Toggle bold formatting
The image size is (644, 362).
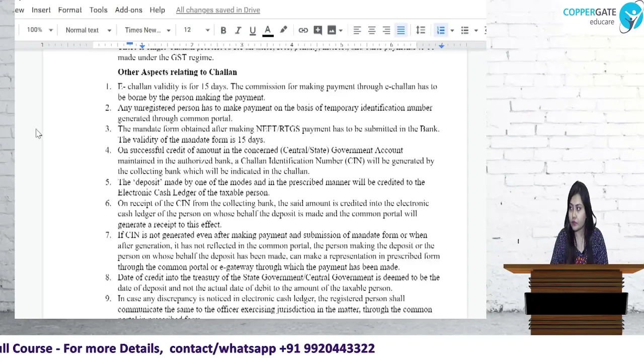coord(223,30)
